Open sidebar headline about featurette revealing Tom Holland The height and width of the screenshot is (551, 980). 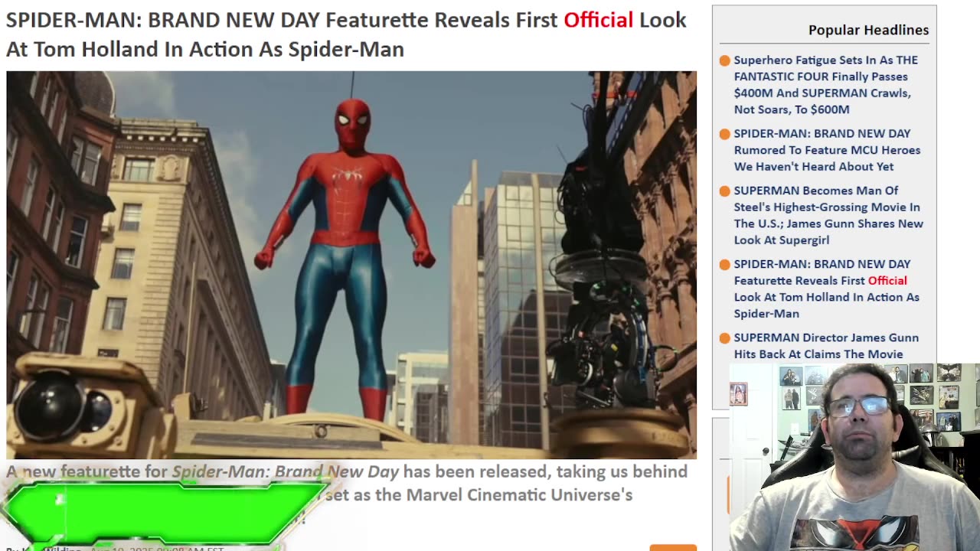(826, 289)
